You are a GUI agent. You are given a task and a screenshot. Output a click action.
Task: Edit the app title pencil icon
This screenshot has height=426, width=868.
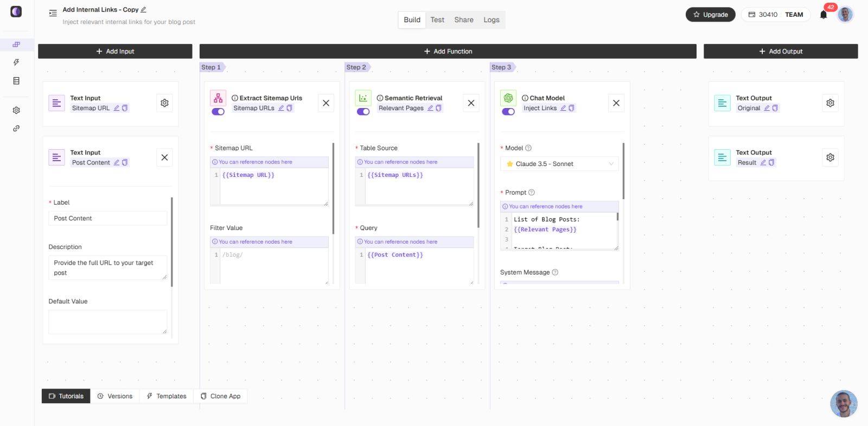[x=144, y=10]
